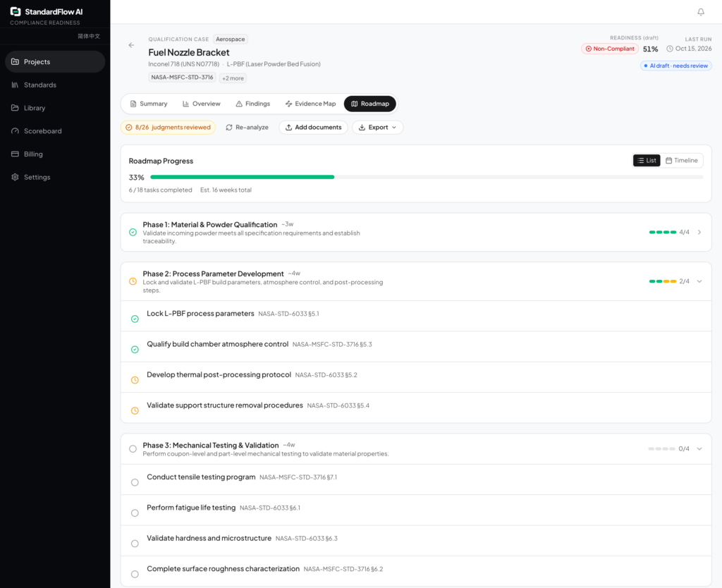Toggle status of Lock L-PBF process parameters
The width and height of the screenshot is (722, 588).
(135, 319)
